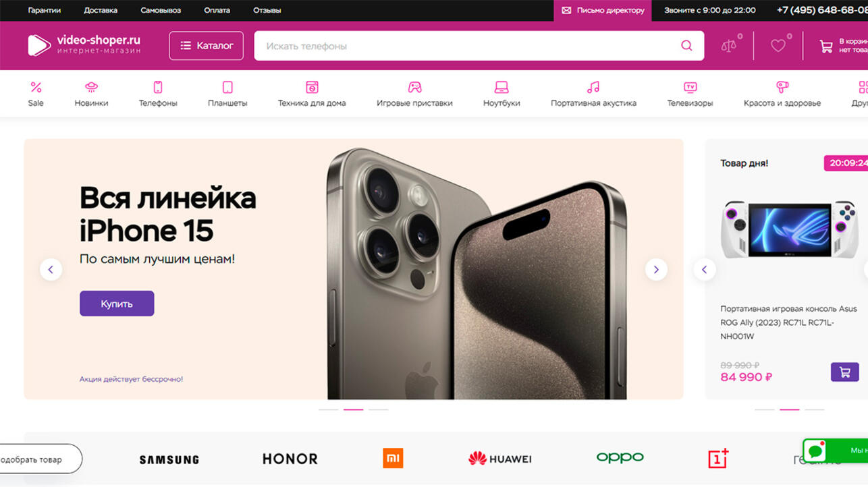Select the Sale percent category icon
868x487 pixels.
click(36, 94)
